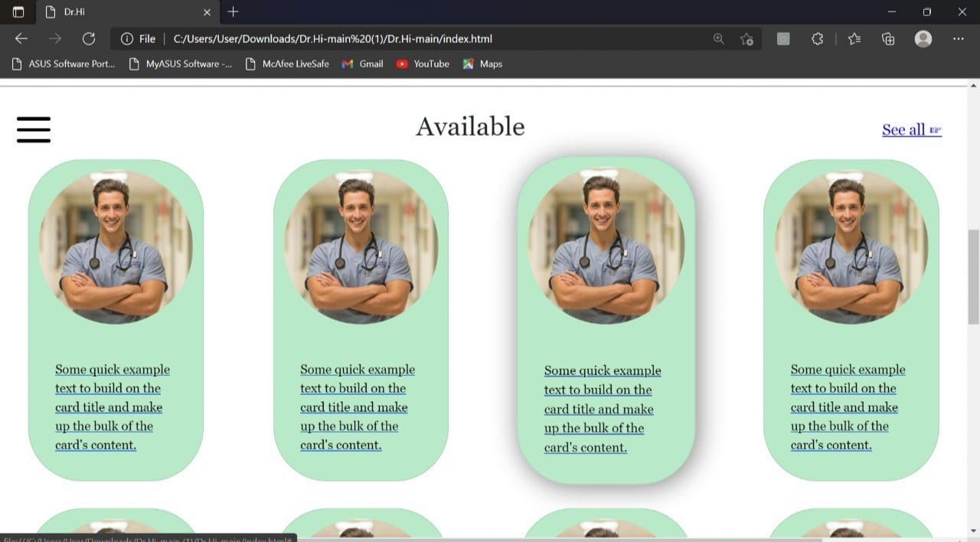Open the Gmail bookmark
The image size is (980, 542).
(x=361, y=64)
